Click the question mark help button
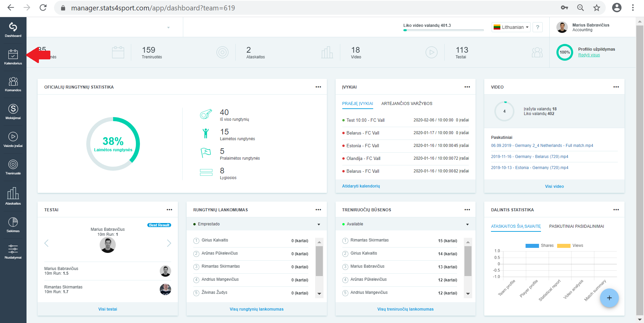The height and width of the screenshot is (323, 644). point(537,27)
